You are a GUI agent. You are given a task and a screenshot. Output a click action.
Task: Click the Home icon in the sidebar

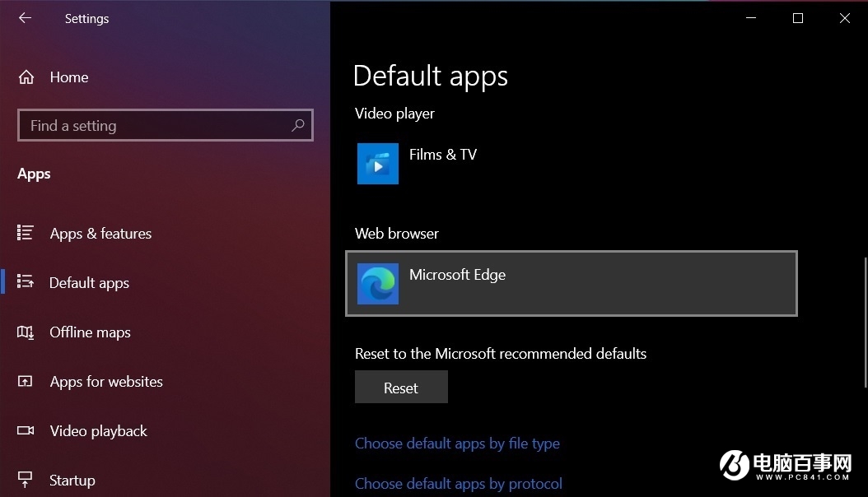click(26, 77)
